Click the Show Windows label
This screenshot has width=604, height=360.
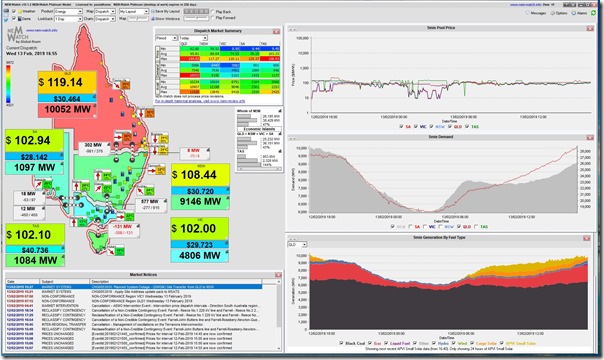(168, 18)
